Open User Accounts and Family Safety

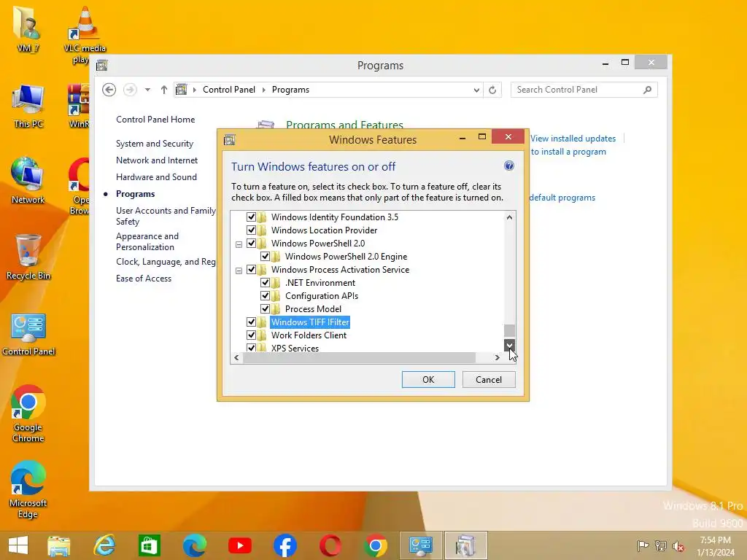[x=166, y=216]
